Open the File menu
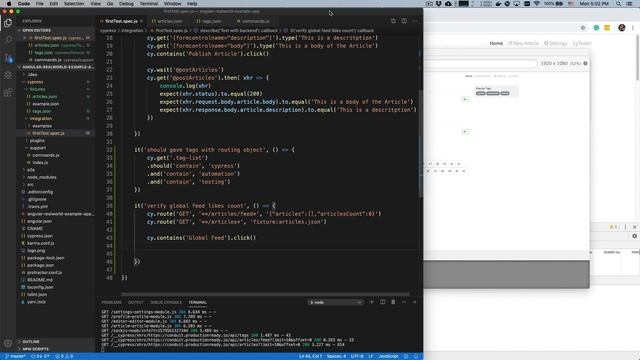The image size is (640, 360). [39, 4]
